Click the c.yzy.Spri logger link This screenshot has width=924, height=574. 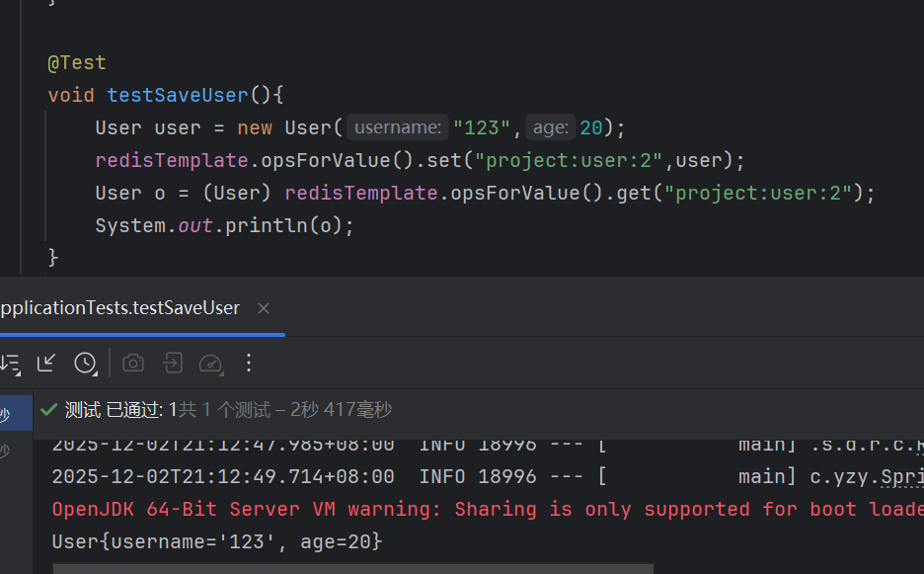point(867,476)
